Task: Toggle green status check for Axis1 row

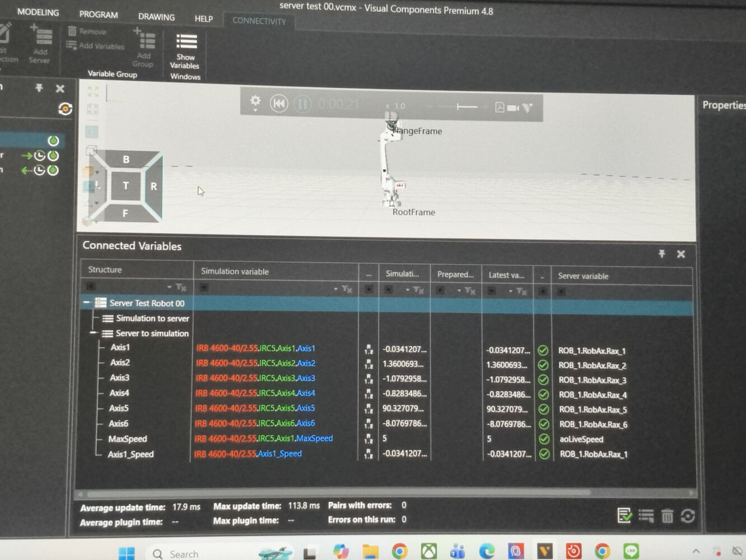Action: tap(543, 350)
